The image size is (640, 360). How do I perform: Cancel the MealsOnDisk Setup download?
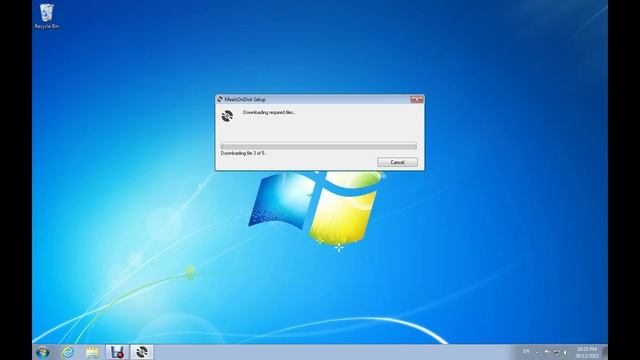point(397,162)
